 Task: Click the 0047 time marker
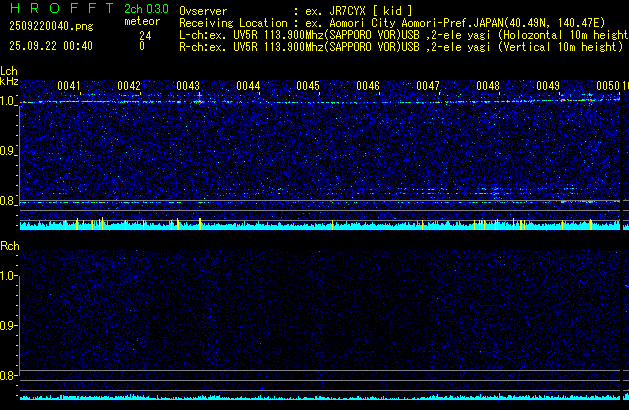tap(428, 87)
